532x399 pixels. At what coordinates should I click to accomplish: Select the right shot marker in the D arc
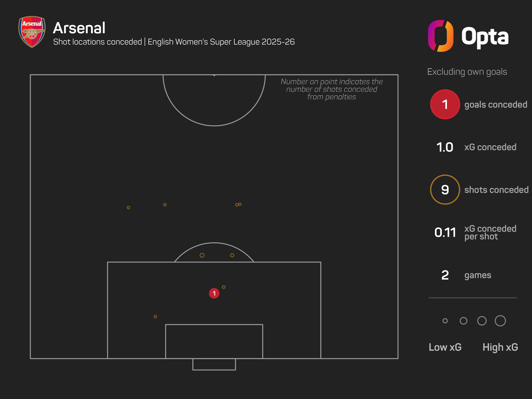click(232, 255)
